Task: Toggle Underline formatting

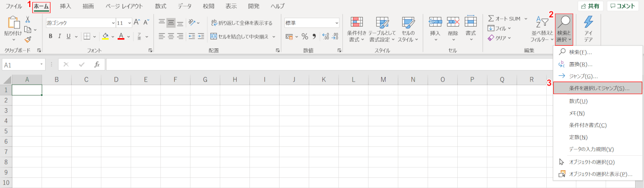Action: pyautogui.click(x=69, y=36)
